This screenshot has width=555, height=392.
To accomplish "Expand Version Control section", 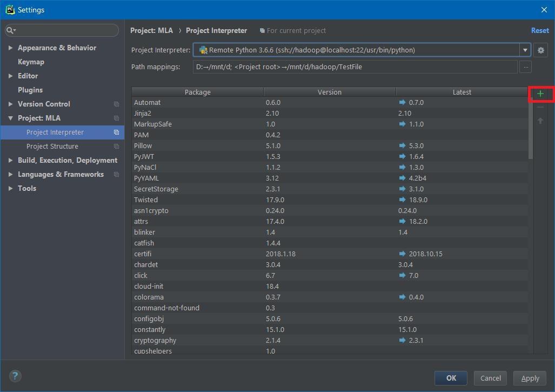I will tap(10, 104).
